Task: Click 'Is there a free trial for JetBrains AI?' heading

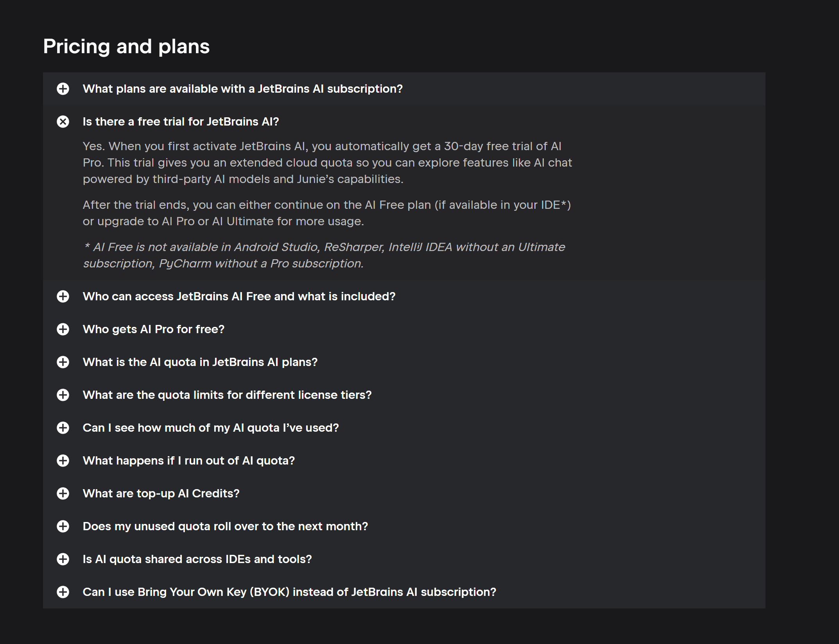Action: tap(181, 122)
